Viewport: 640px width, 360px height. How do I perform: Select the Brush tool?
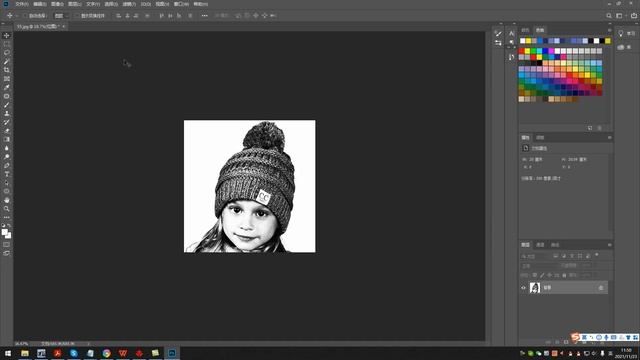[x=7, y=104]
